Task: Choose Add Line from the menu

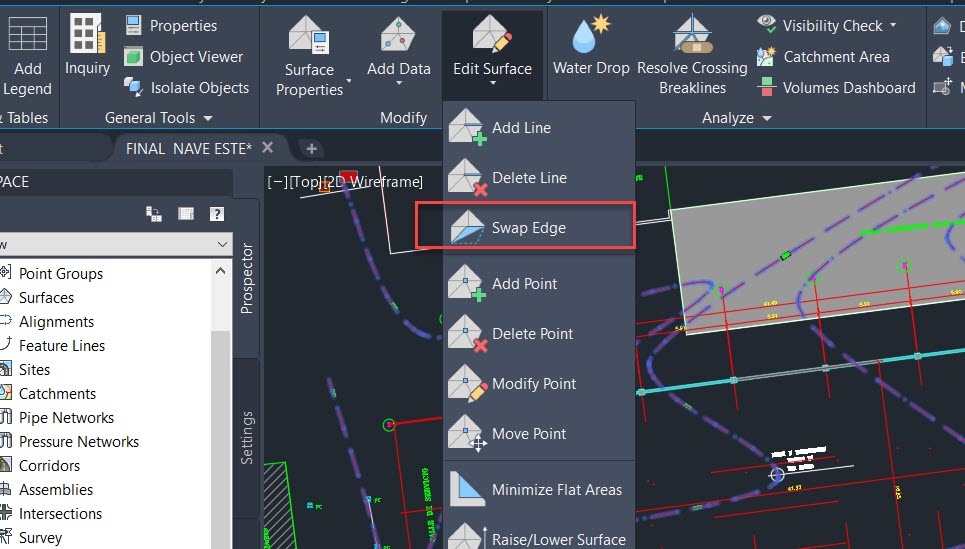Action: (x=539, y=127)
